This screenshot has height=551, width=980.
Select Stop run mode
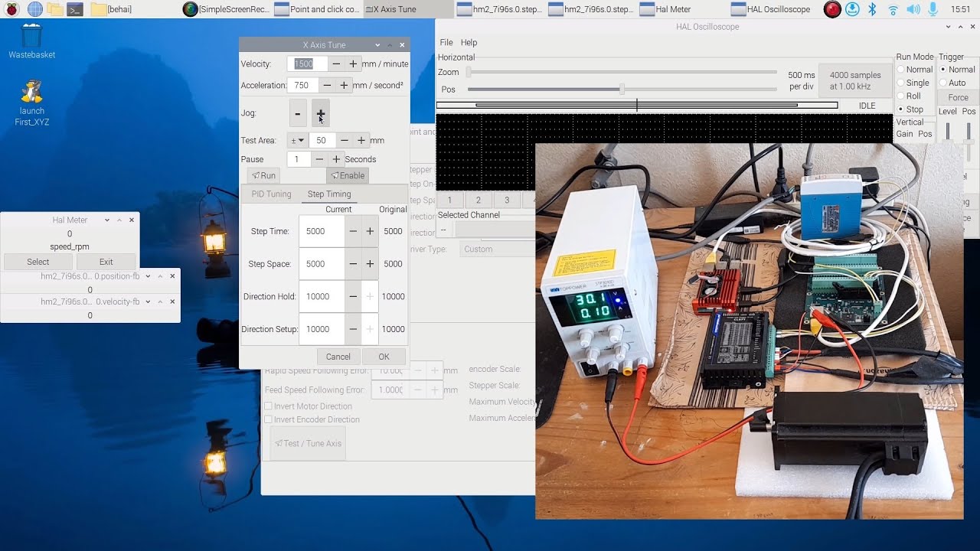click(x=910, y=109)
